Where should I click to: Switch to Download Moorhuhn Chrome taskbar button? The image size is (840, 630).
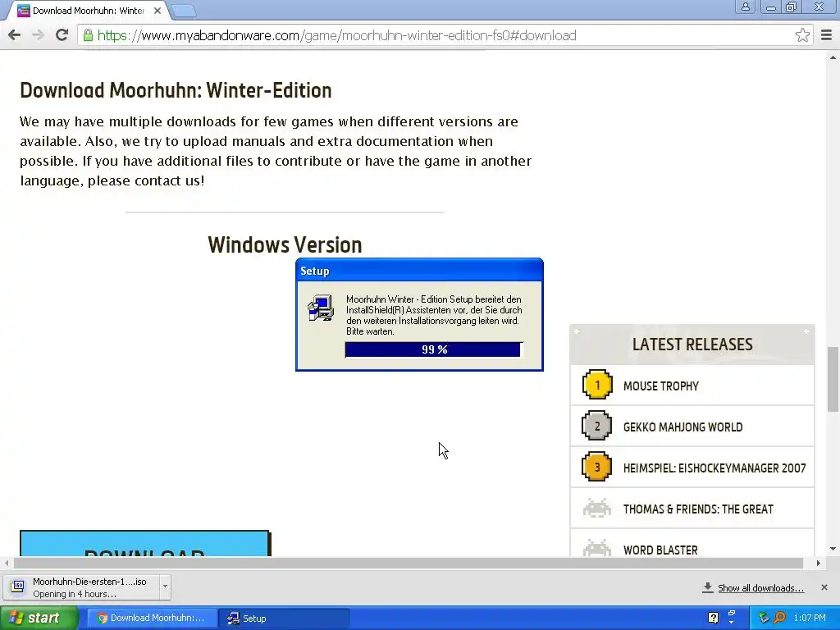151,618
